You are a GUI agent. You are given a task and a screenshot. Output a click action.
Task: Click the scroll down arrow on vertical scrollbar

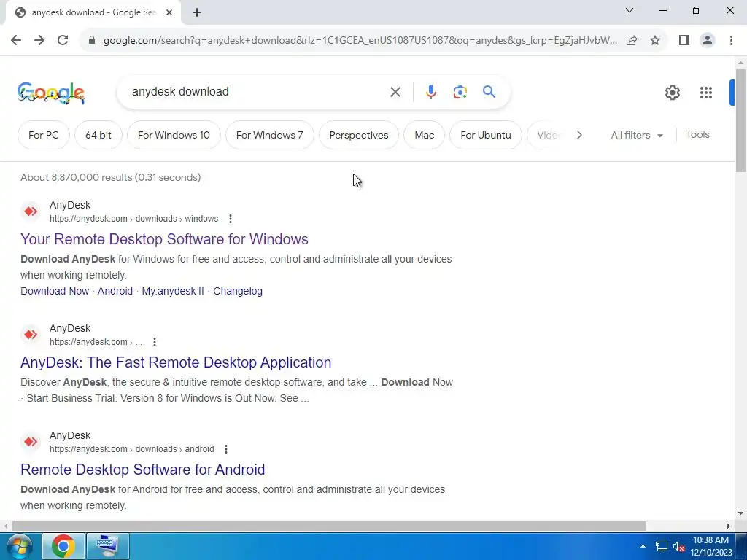pos(740,513)
